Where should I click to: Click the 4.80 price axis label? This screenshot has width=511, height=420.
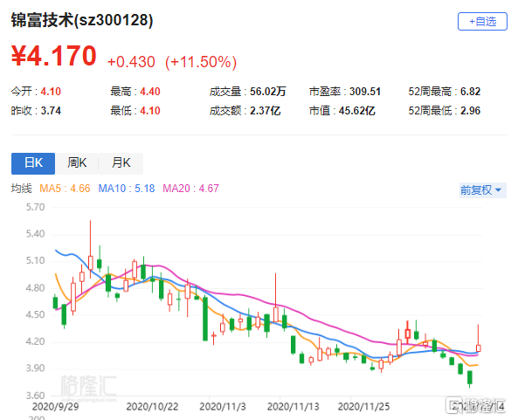click(35, 288)
